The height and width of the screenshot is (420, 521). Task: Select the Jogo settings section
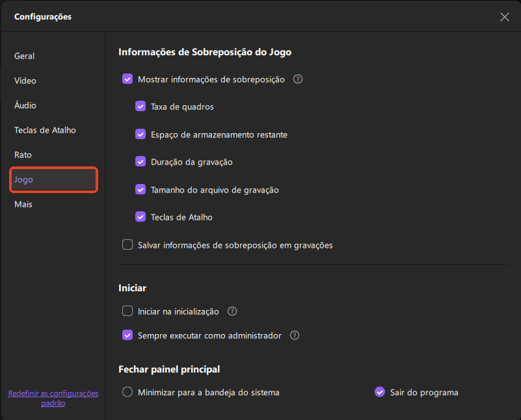(53, 179)
